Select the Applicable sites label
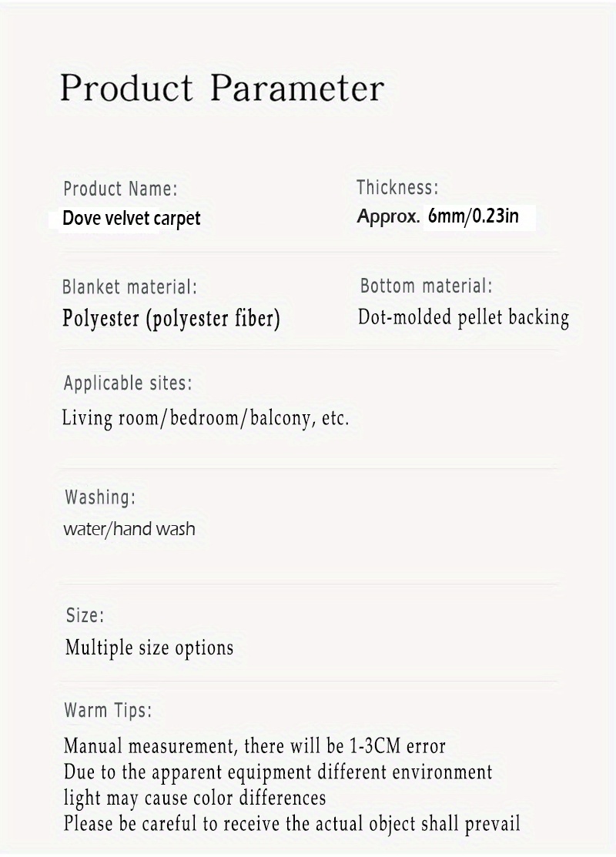The image size is (616, 857). (x=128, y=383)
